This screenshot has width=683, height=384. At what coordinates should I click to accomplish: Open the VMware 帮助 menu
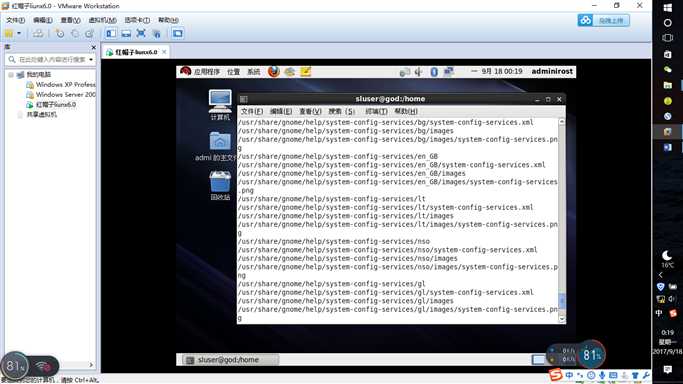(168, 20)
